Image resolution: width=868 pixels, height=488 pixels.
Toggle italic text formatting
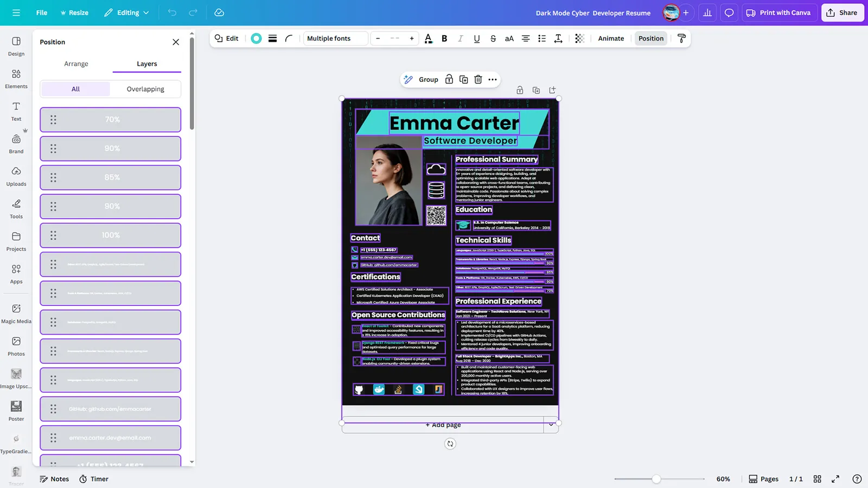tap(461, 38)
